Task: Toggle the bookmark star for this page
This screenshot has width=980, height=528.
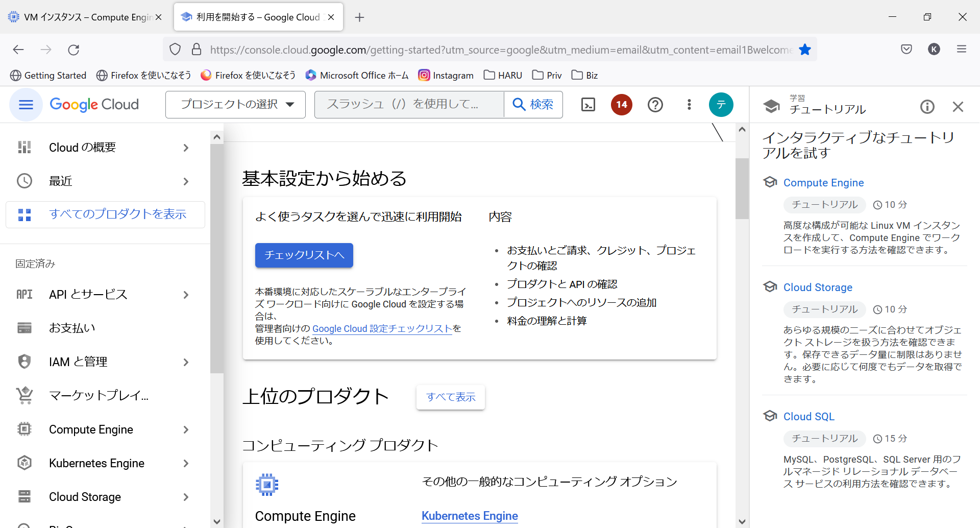Action: coord(805,50)
